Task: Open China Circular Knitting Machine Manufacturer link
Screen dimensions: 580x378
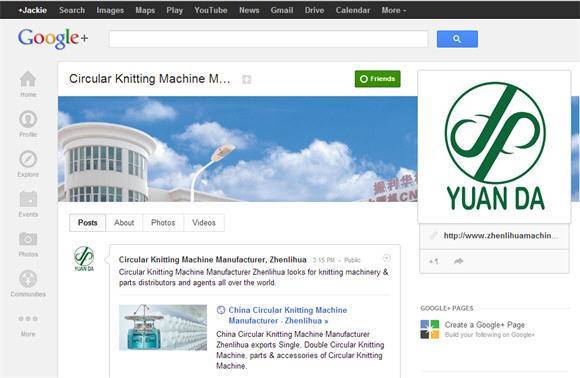Action: (x=287, y=315)
